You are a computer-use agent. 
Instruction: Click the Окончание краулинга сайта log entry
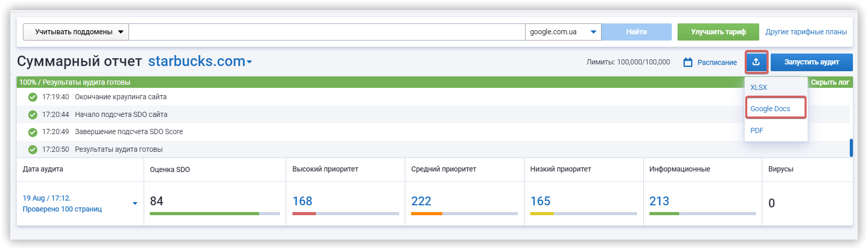[x=121, y=97]
